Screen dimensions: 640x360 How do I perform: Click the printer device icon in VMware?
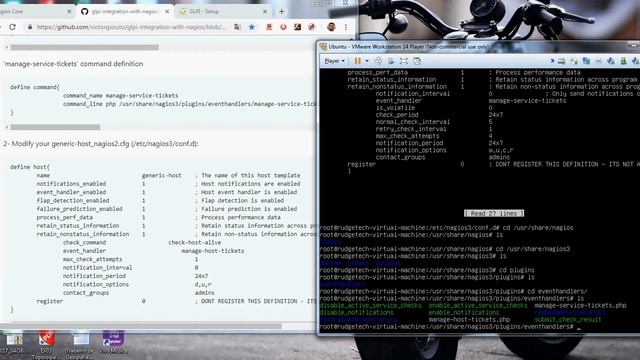point(598,61)
